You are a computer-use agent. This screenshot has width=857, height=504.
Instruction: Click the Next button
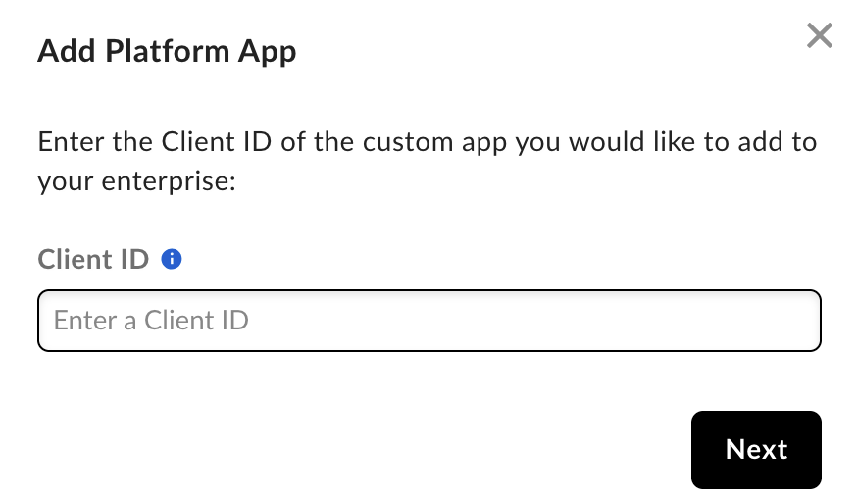(755, 449)
